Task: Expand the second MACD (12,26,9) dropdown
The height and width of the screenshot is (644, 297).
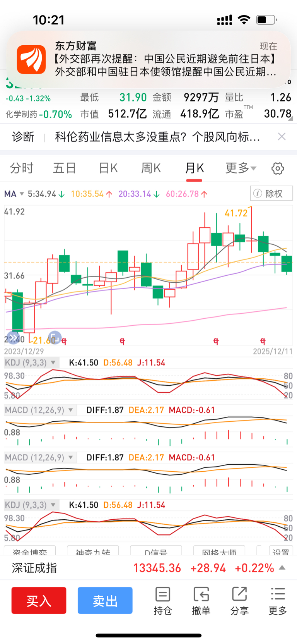Action: (x=40, y=458)
